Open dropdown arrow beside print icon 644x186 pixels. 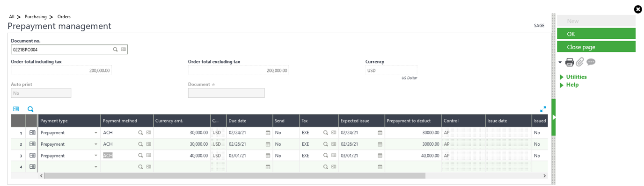(560, 63)
